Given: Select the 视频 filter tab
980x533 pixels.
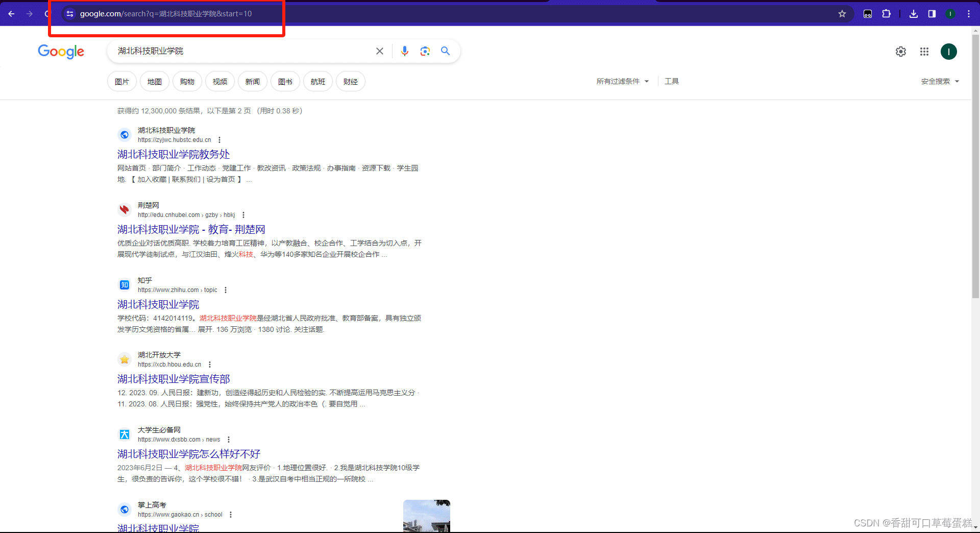Looking at the screenshot, I should [220, 82].
